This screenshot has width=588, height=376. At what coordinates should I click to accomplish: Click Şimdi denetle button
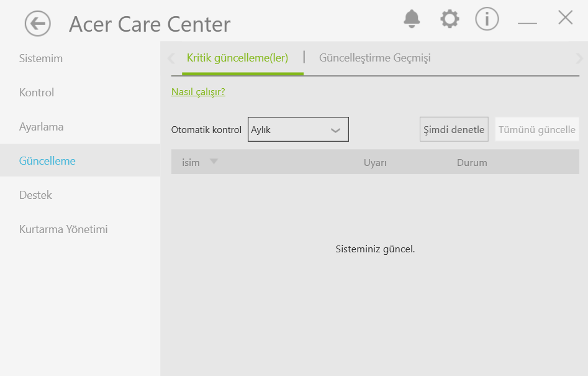click(454, 129)
